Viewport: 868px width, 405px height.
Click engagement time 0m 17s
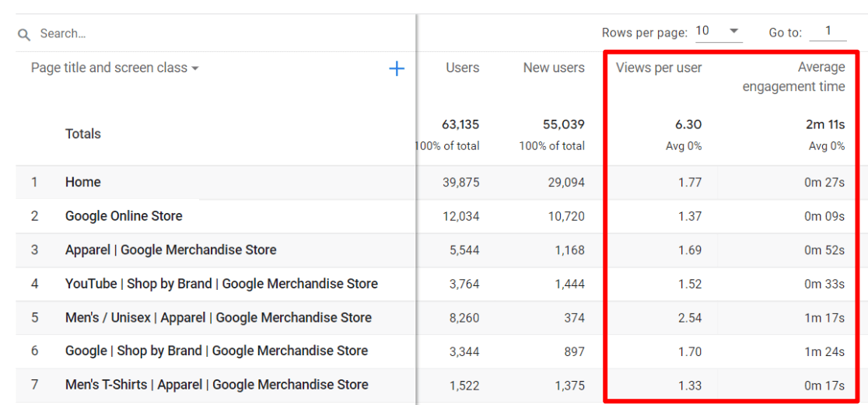[x=824, y=385]
